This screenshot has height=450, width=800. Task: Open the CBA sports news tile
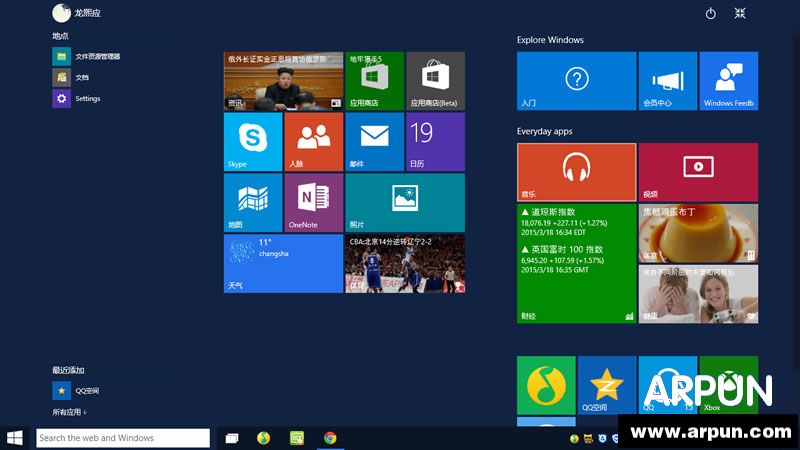point(405,263)
